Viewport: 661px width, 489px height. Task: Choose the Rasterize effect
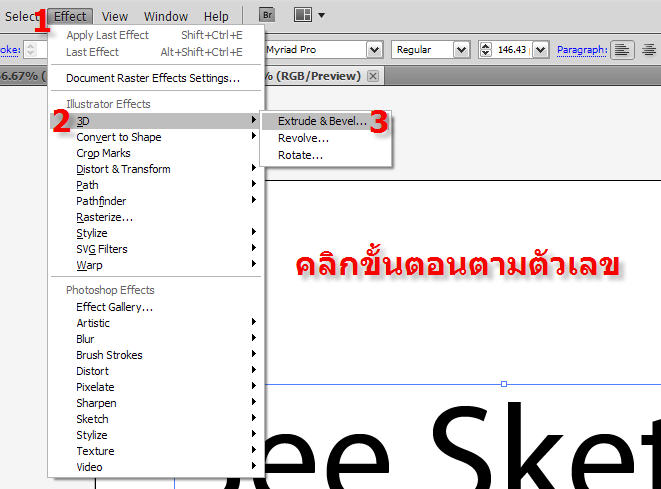click(104, 217)
